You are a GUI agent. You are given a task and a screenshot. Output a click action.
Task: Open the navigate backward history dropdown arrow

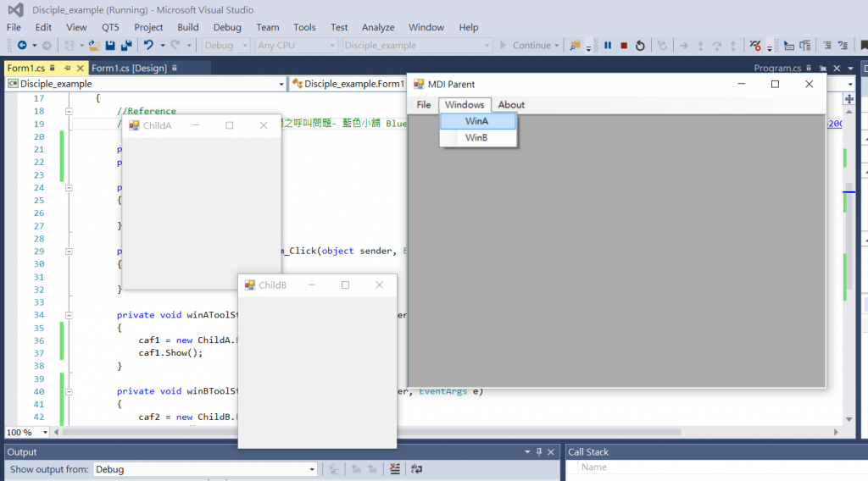[x=34, y=46]
